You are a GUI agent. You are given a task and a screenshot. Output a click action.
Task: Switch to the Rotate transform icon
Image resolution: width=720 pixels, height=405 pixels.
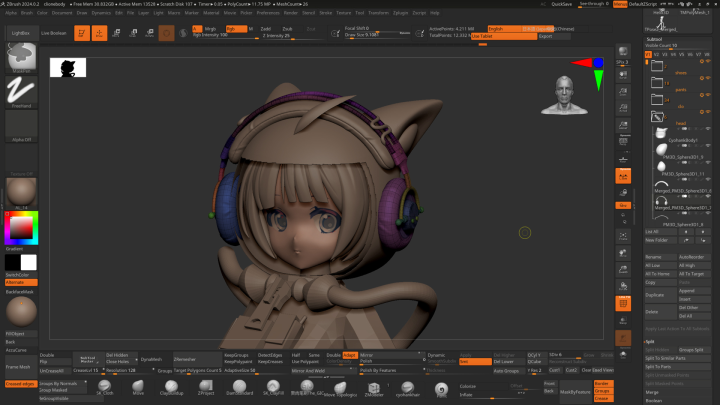(149, 33)
